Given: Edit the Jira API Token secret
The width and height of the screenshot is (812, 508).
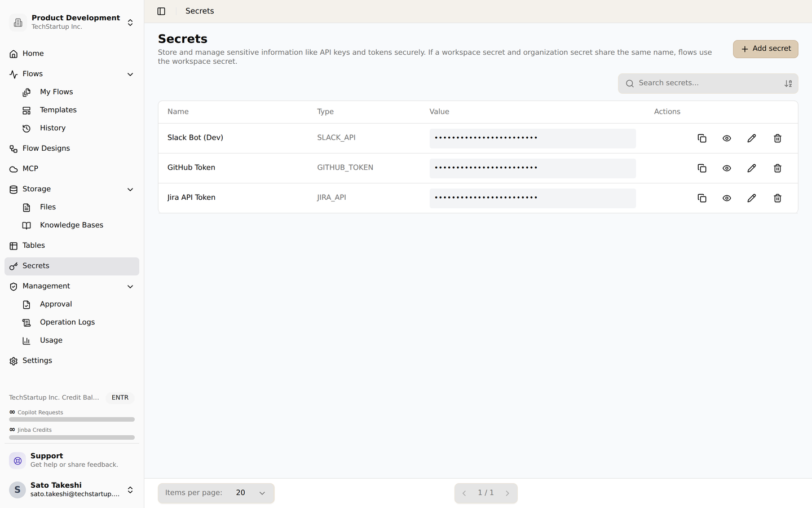Looking at the screenshot, I should click(x=752, y=198).
